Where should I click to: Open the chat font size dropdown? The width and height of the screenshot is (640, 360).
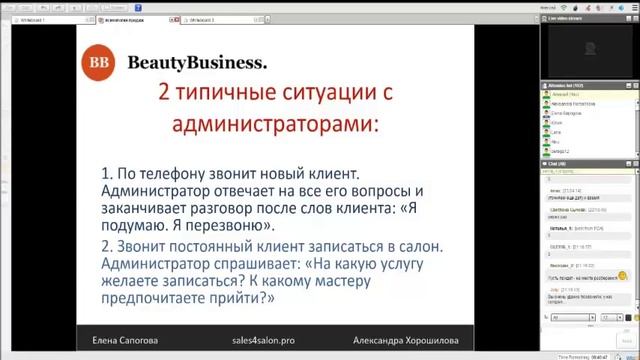point(611,317)
